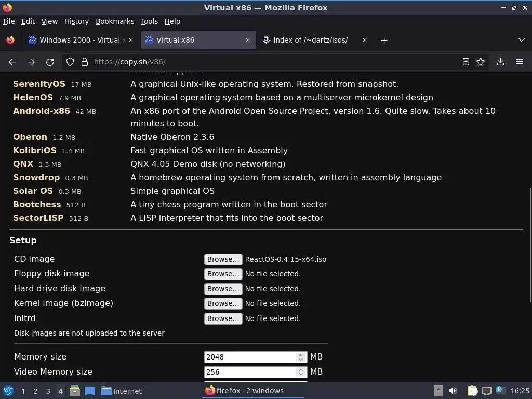Adjust Video Memory size spinner arrows
Image resolution: width=532 pixels, height=399 pixels.
click(x=301, y=372)
